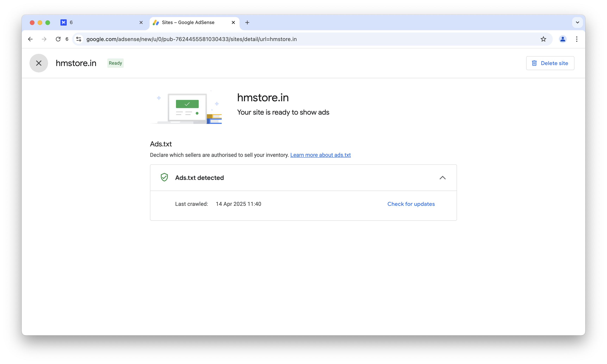The width and height of the screenshot is (607, 364).
Task: Open site information icon in address bar
Action: pos(79,39)
